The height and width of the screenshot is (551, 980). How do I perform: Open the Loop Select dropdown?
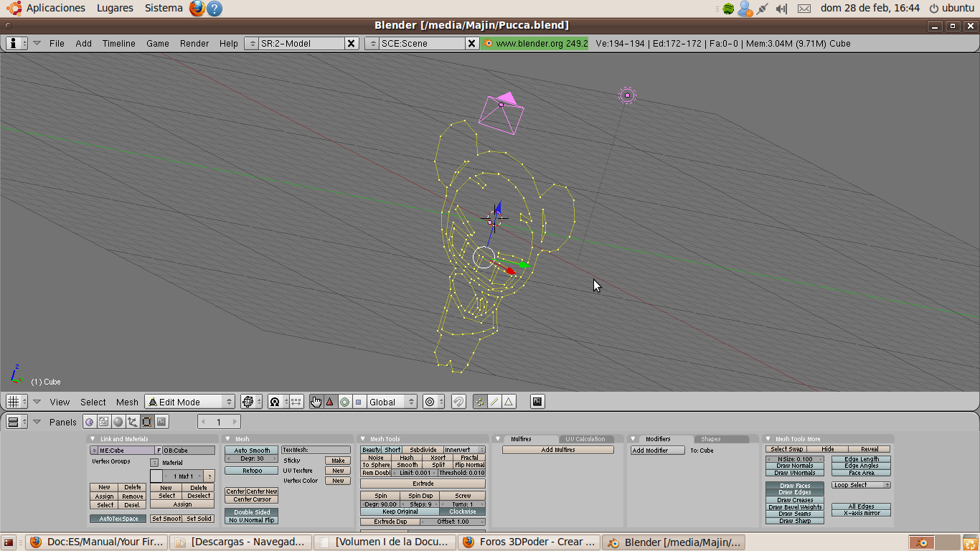click(862, 485)
